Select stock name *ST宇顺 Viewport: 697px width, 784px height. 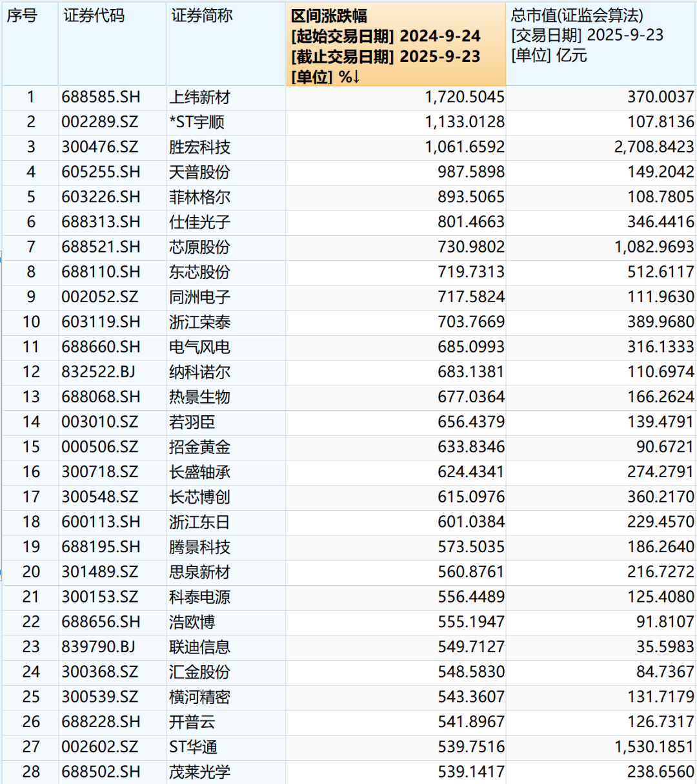(x=197, y=122)
